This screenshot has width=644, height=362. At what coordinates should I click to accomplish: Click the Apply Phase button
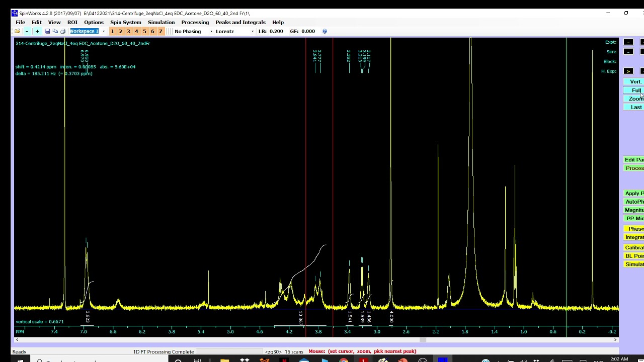click(634, 194)
